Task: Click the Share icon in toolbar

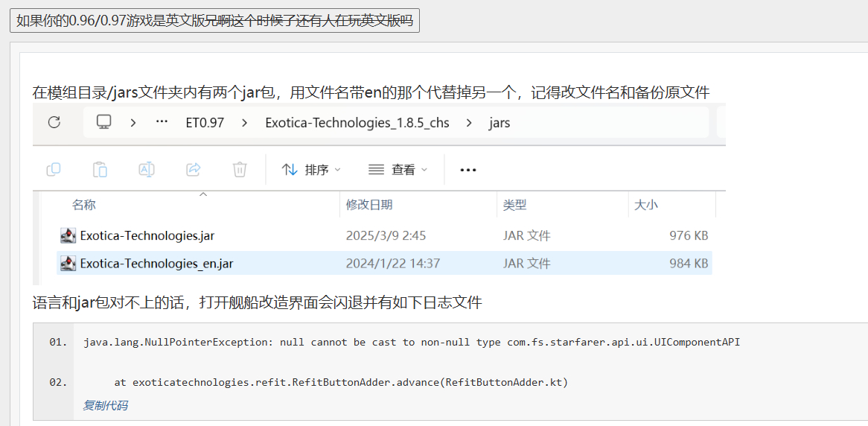Action: pyautogui.click(x=194, y=170)
